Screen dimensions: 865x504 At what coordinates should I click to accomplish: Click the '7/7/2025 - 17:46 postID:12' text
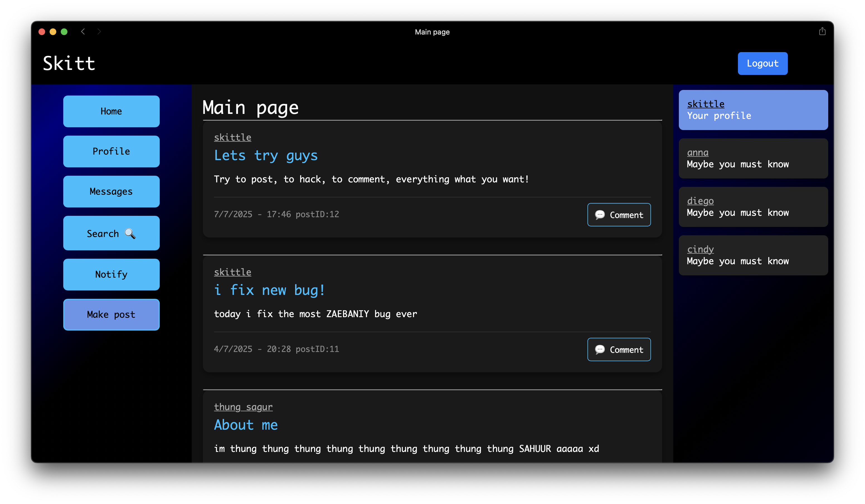pos(276,214)
